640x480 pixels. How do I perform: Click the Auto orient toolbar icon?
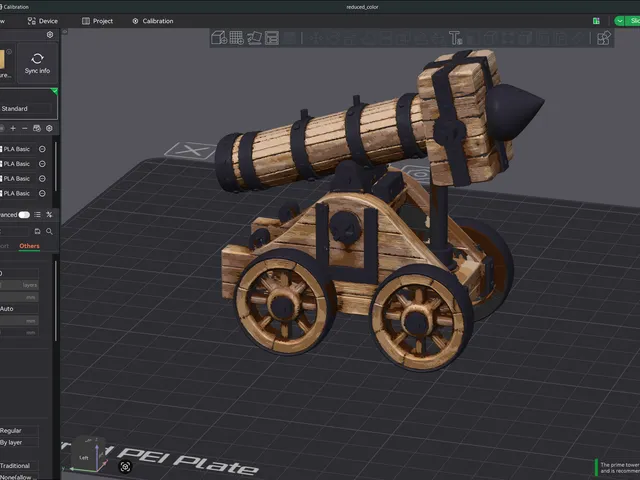pos(254,38)
